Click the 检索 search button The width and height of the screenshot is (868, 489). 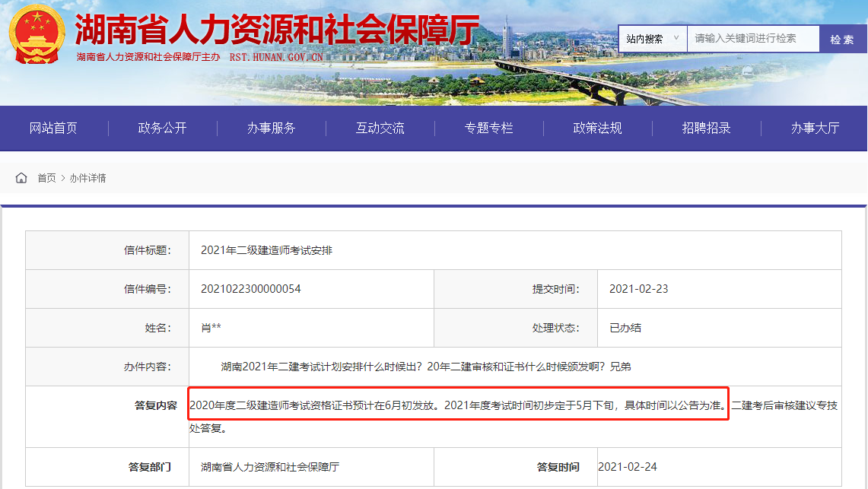click(842, 38)
